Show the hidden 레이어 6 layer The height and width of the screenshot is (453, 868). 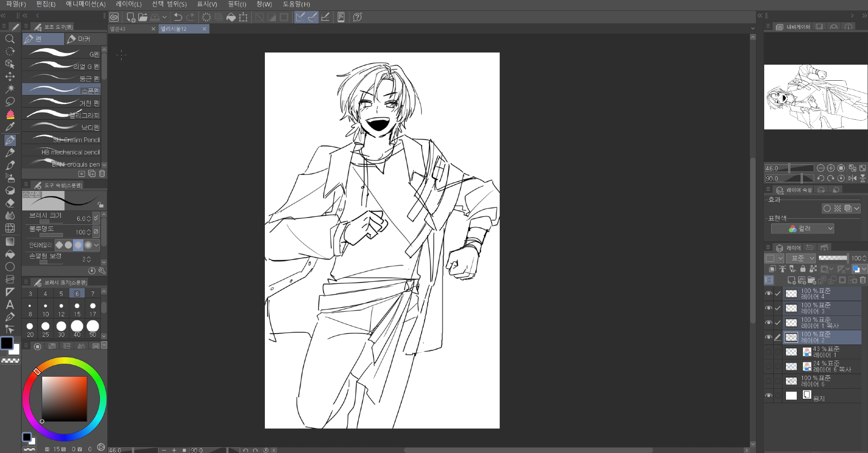coord(769,381)
